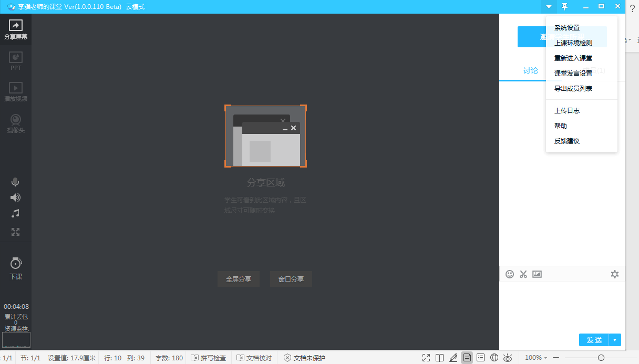Adjust the zoom slider in status bar

601,358
